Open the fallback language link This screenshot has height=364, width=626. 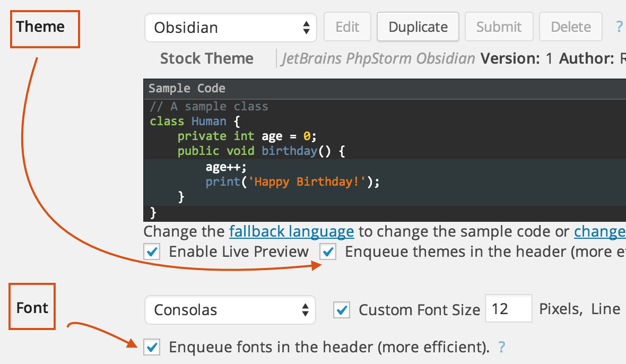tap(291, 231)
